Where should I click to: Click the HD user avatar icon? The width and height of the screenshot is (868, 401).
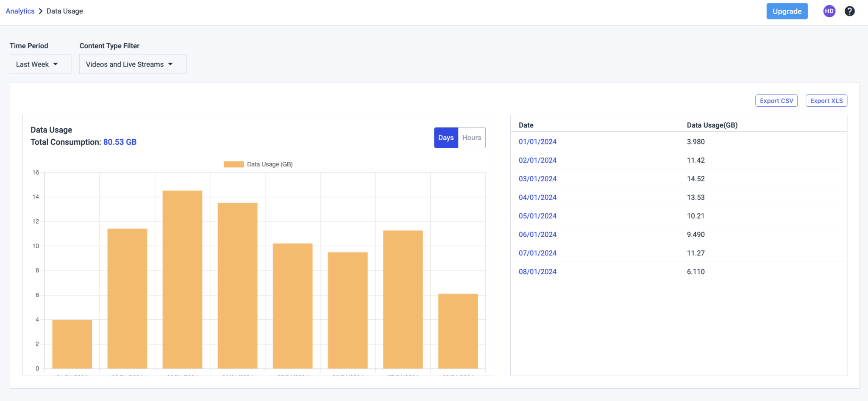[829, 11]
